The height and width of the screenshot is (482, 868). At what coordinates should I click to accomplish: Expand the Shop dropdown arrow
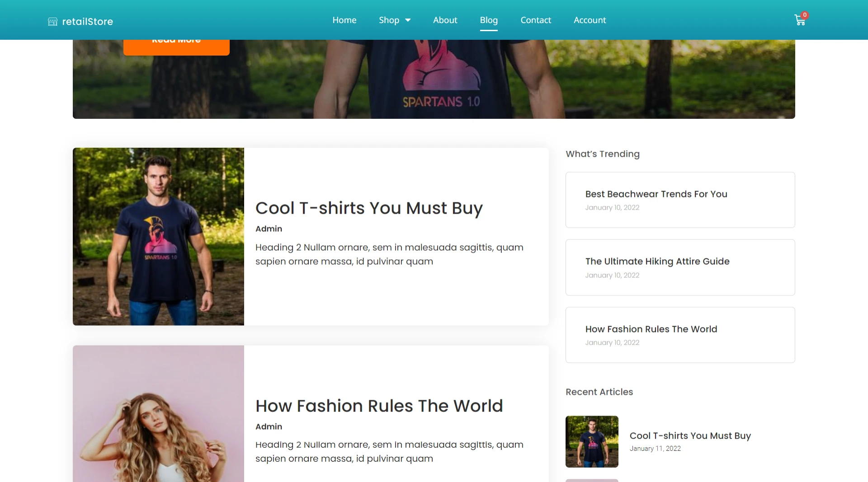[408, 20]
